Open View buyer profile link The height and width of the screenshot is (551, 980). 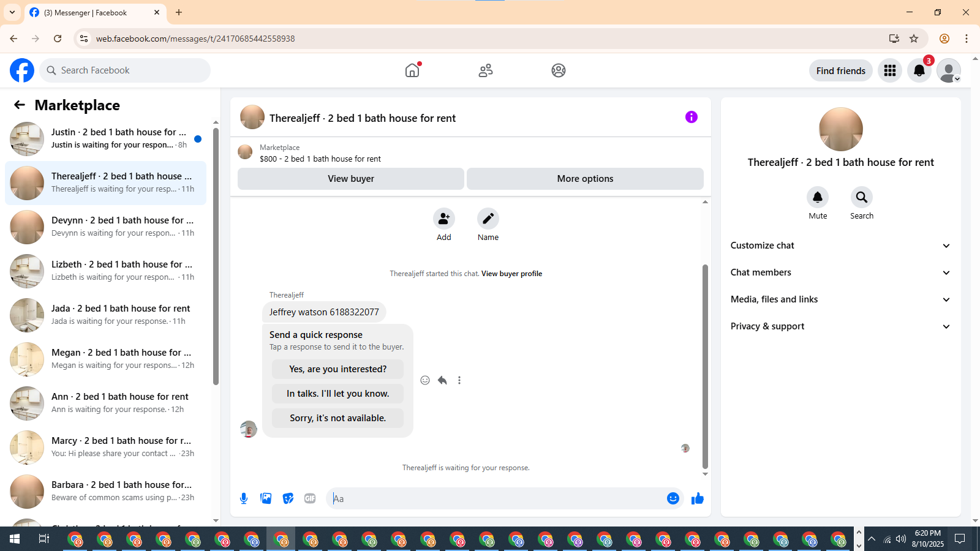511,274
